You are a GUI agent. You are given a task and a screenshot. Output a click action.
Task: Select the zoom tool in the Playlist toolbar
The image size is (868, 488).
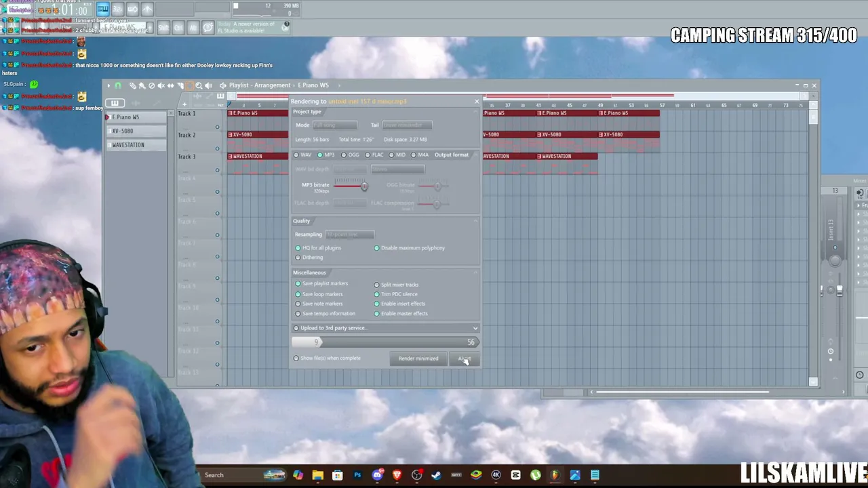(x=199, y=85)
